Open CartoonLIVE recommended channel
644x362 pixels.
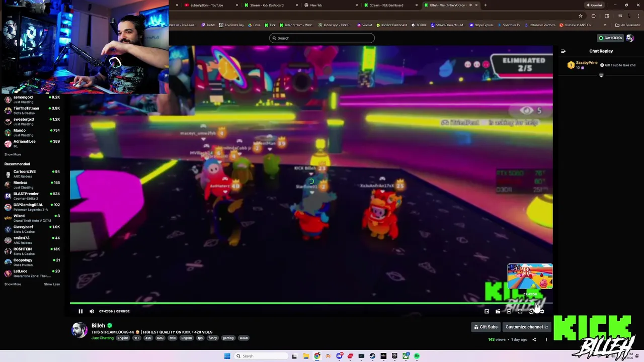point(32,173)
